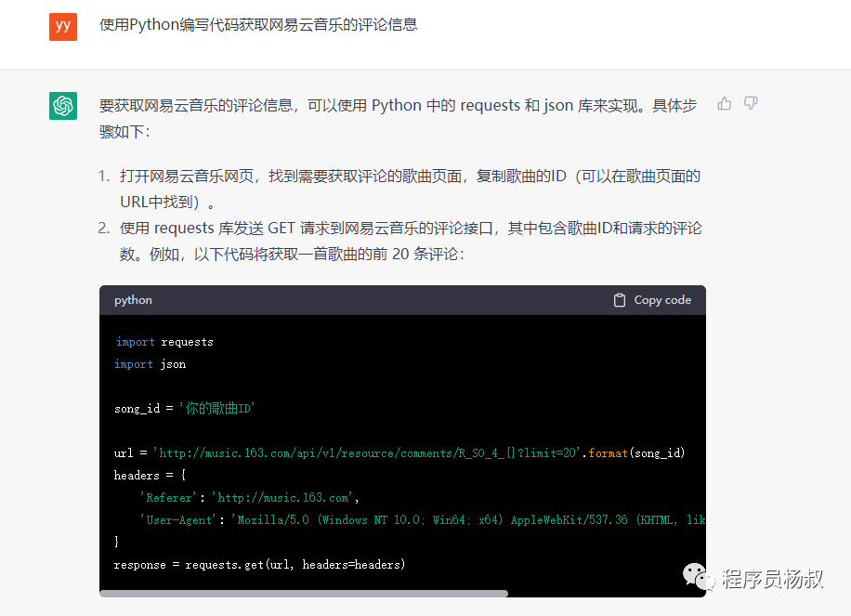Click the clipboard icon beside Copy code
851x616 pixels.
pos(620,300)
